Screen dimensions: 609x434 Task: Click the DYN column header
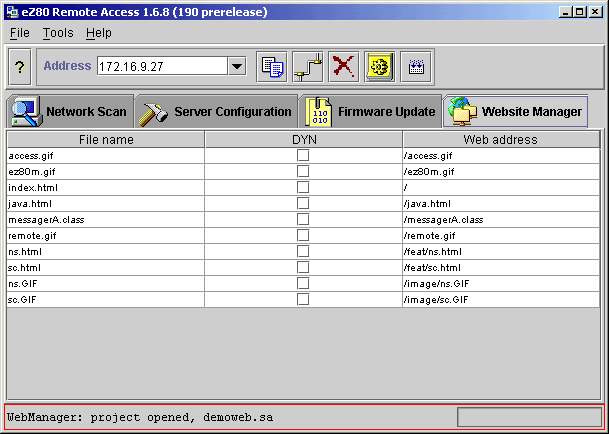coord(304,139)
